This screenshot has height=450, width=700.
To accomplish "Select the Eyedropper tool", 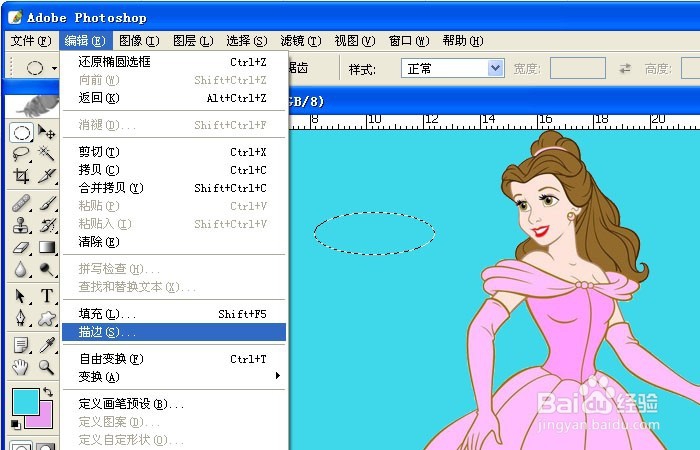I will [46, 345].
